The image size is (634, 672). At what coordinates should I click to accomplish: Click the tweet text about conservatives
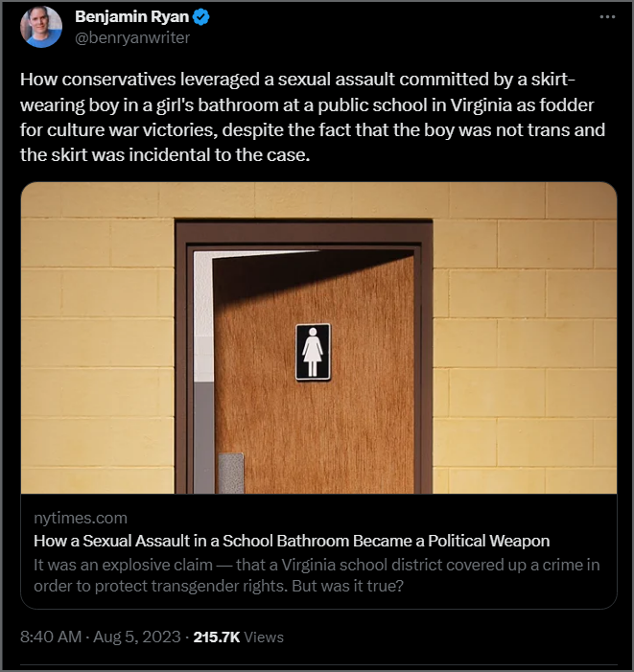(x=313, y=117)
